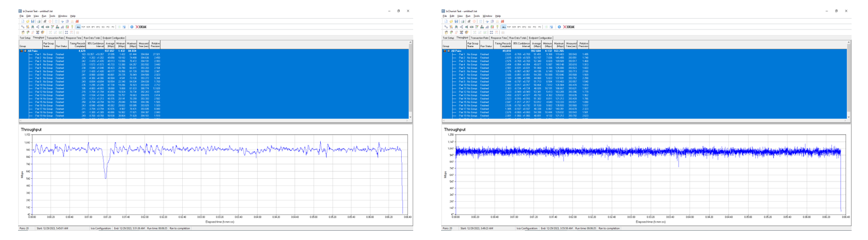
Task: Open Raw Data Totals tab, left window
Action: click(92, 38)
